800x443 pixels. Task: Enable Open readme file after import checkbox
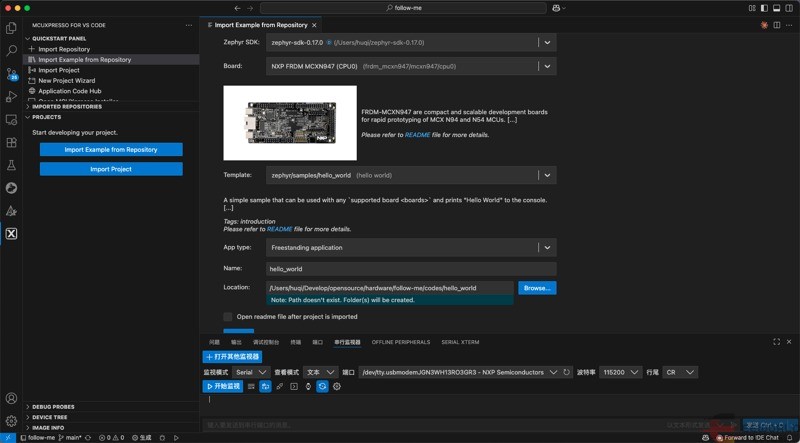pyautogui.click(x=228, y=317)
